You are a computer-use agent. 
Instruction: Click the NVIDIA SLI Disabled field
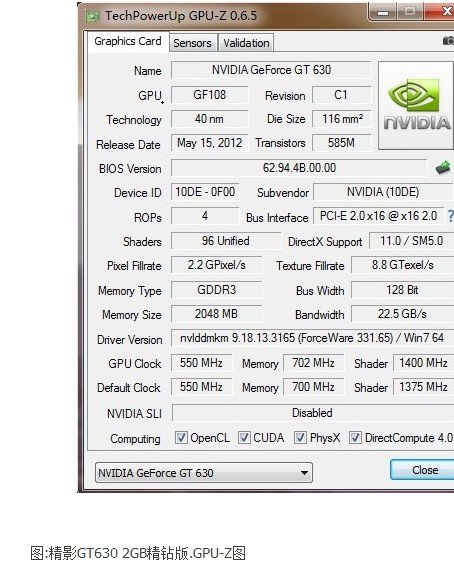pos(313,413)
